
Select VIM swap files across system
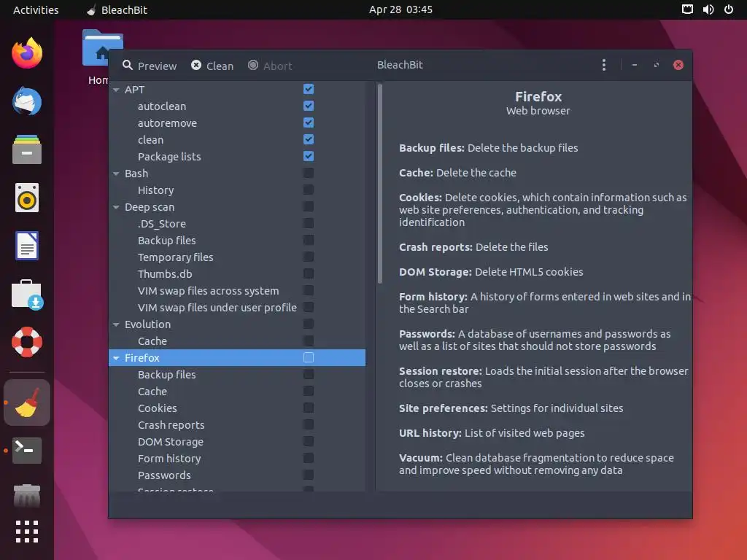237,290
